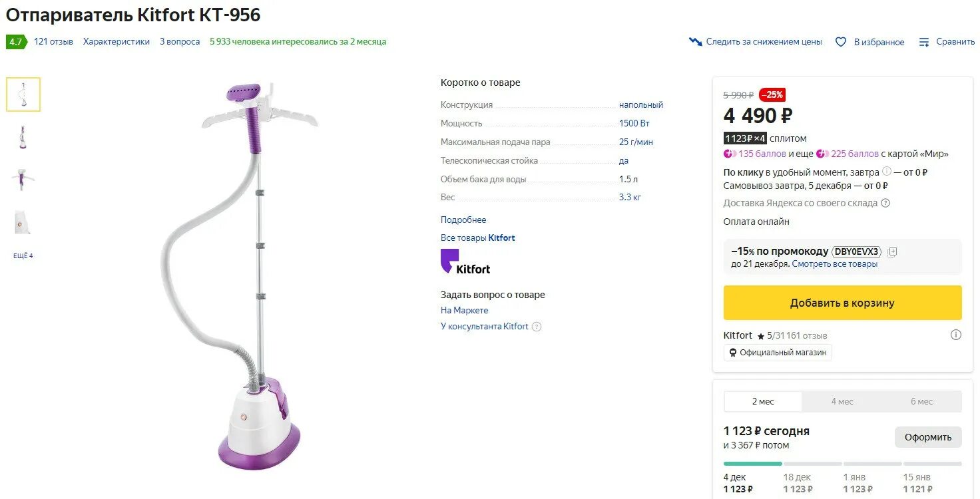Switch to 6 мес installment tab
This screenshot has width=980, height=499.
tap(921, 401)
